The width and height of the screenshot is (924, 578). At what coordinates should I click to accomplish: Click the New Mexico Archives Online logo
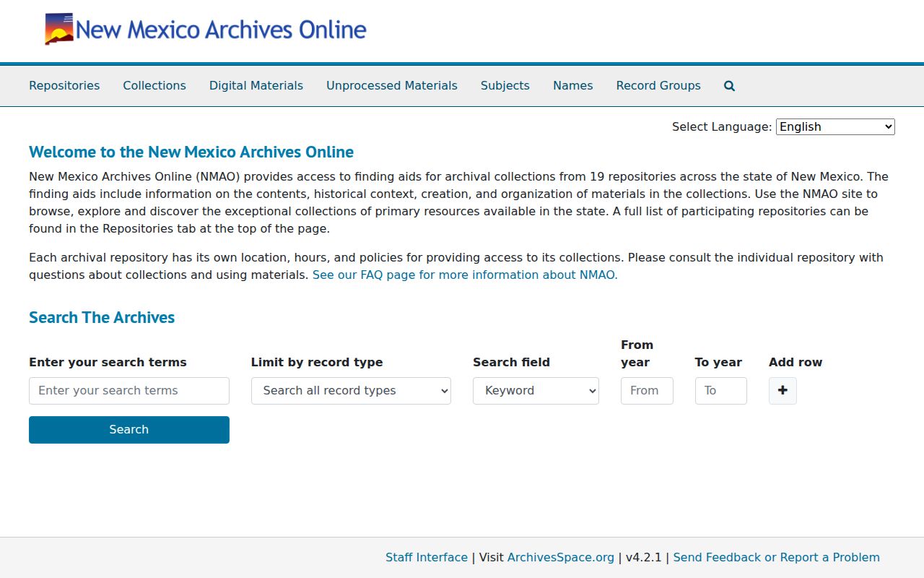point(206,30)
